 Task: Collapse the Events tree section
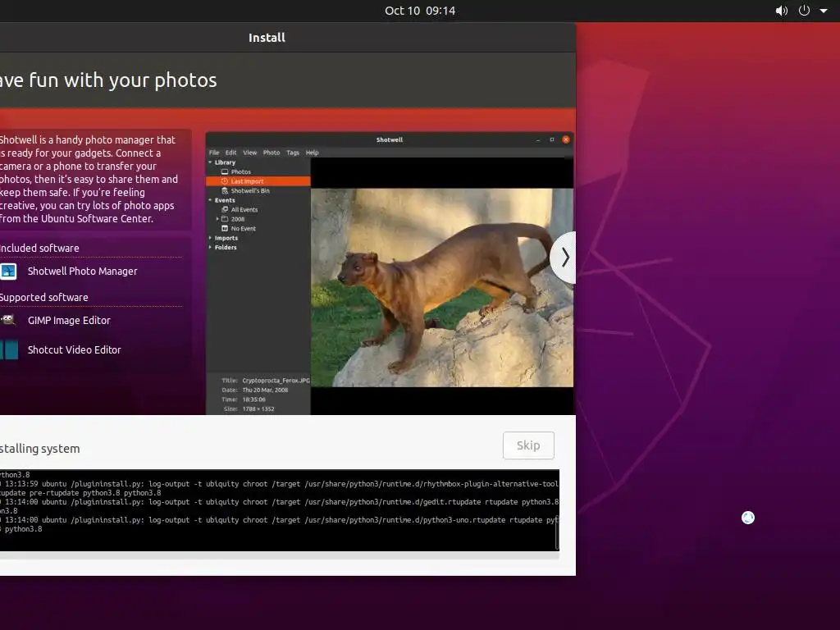[x=210, y=200]
